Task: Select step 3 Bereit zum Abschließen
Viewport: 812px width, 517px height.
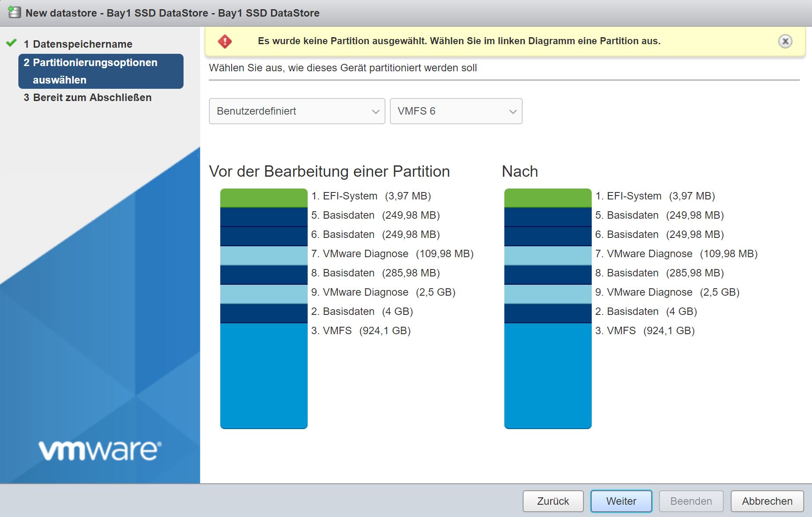Action: pyautogui.click(x=92, y=98)
